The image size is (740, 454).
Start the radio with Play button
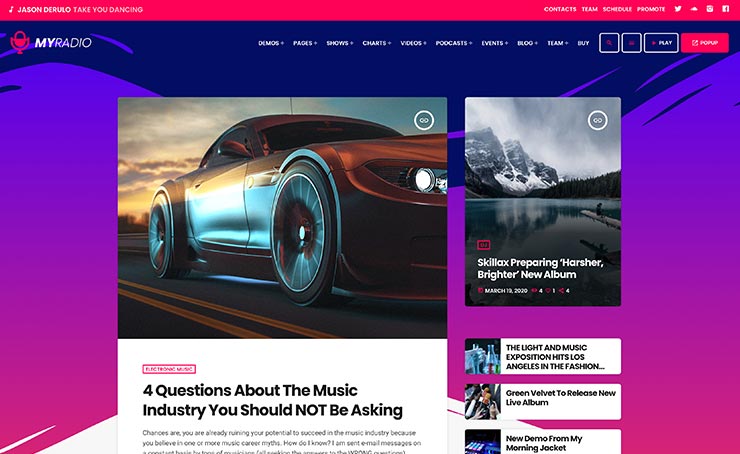[x=661, y=43]
